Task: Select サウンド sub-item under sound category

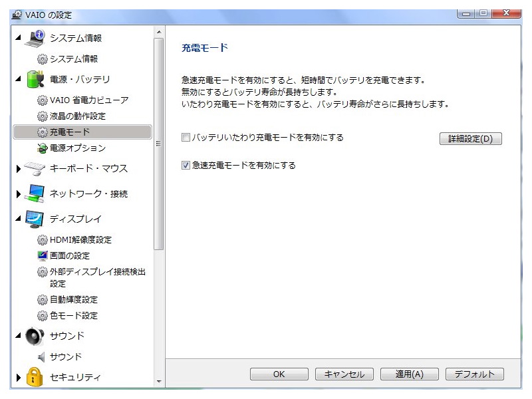Action: (66, 357)
